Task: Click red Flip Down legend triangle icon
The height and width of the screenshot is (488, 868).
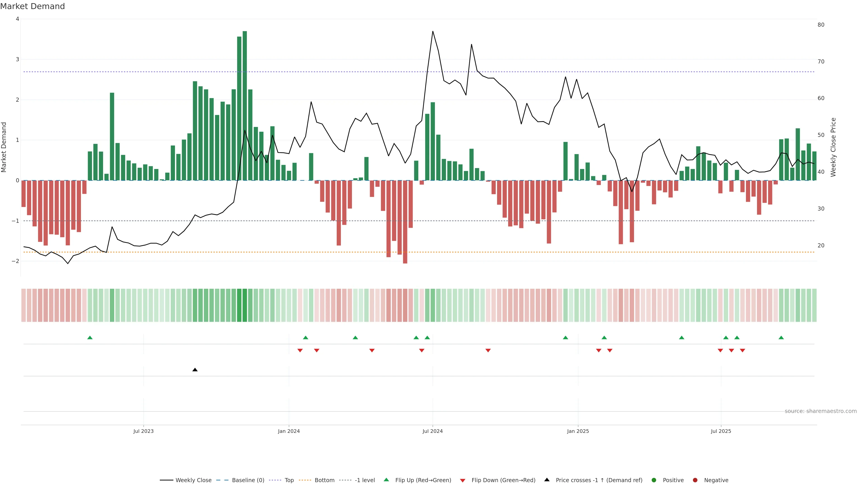Action: [x=463, y=480]
